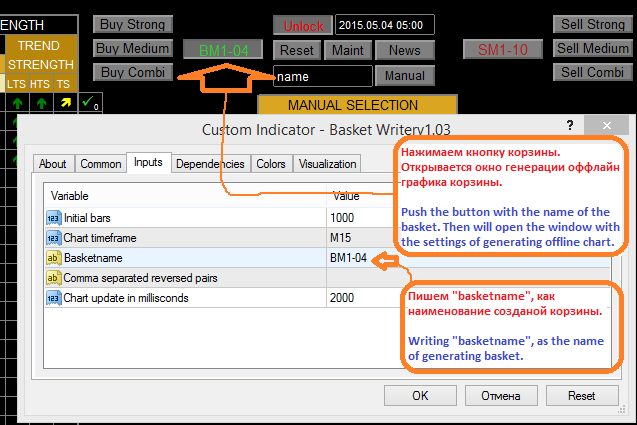Close the Basket Writer dialog
637x425 pixels.
tap(607, 125)
